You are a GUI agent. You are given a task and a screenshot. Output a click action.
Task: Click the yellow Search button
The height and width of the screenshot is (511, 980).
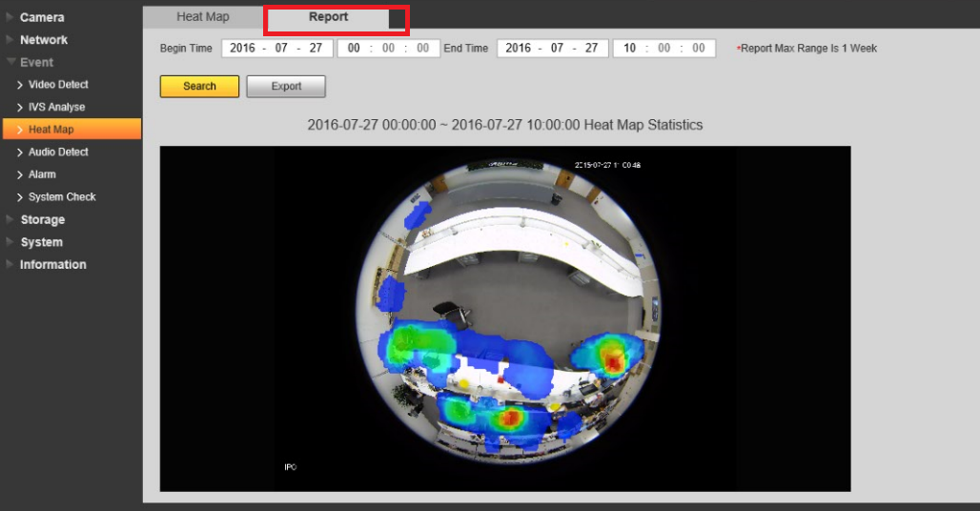pos(199,86)
